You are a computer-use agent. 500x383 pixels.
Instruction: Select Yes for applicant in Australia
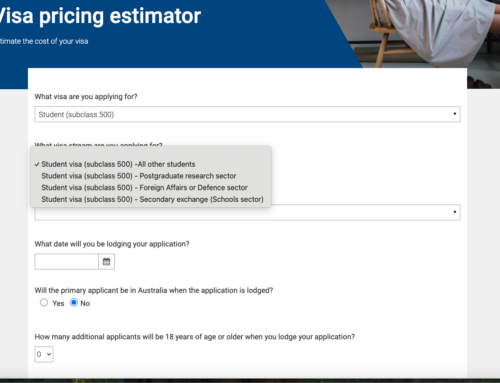[44, 303]
